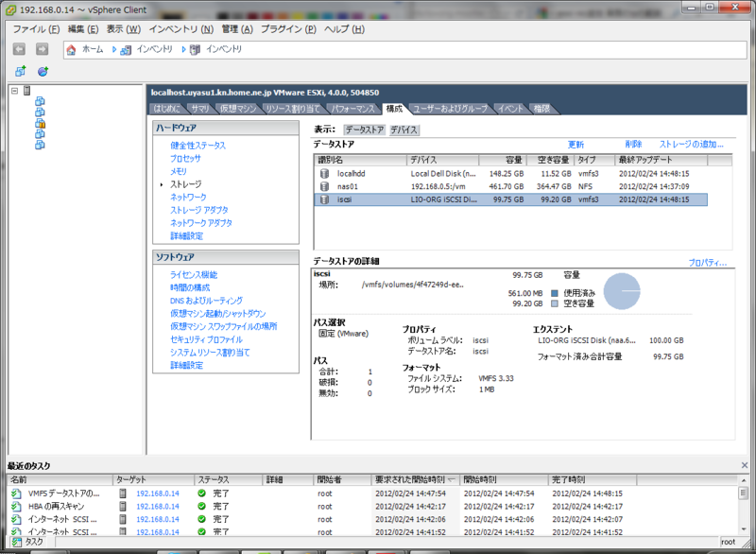
Task: Click the back navigation arrow button
Action: point(19,49)
